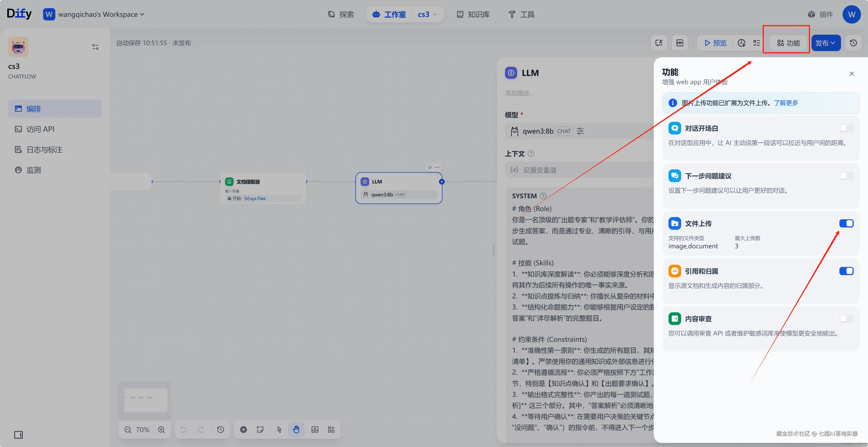Image resolution: width=868 pixels, height=447 pixels.
Task: Click the ENV environment variables icon
Action: tap(680, 43)
